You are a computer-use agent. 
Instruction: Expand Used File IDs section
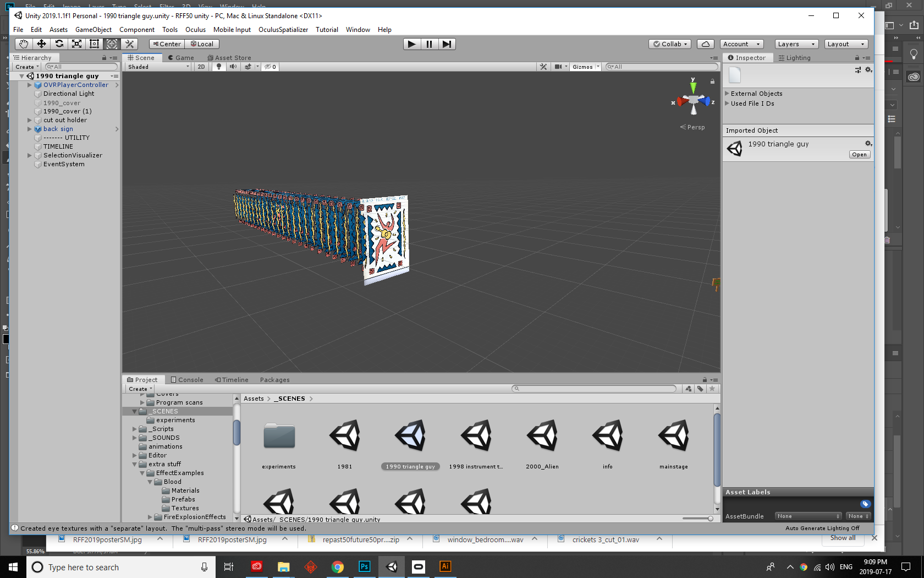(x=727, y=103)
